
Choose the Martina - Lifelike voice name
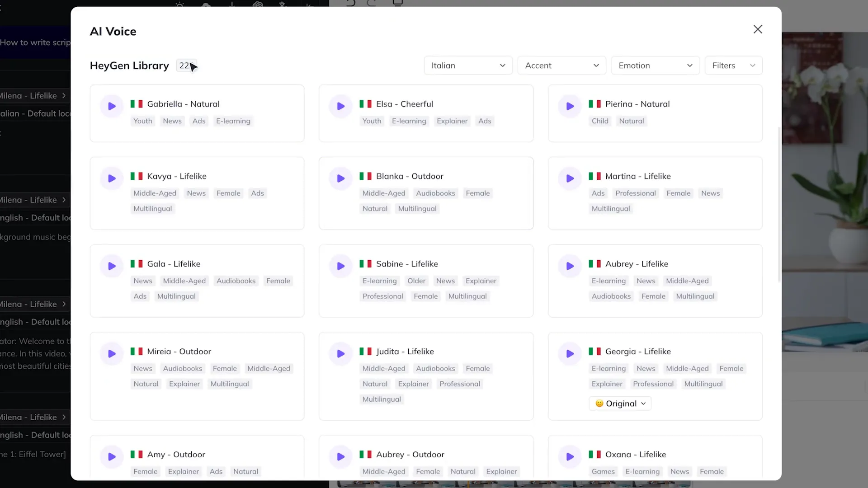638,176
